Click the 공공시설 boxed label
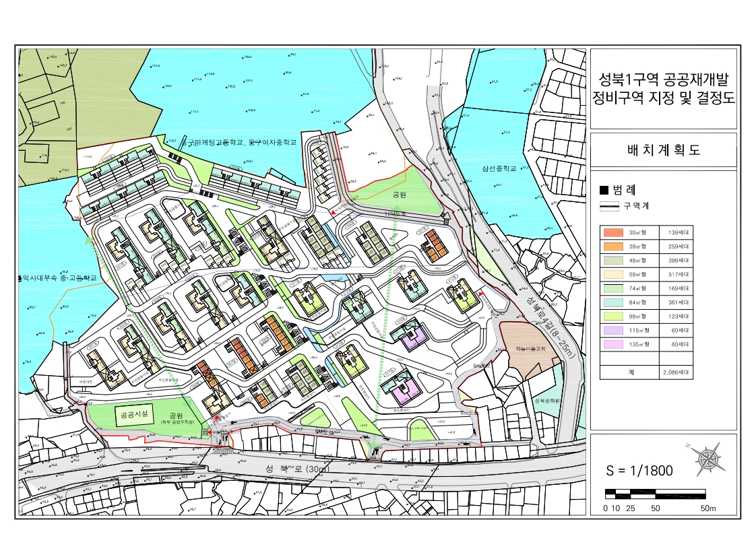 (x=134, y=414)
